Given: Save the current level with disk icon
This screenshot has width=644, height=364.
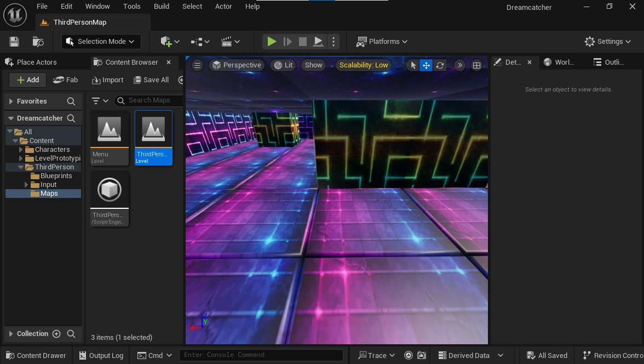Looking at the screenshot, I should tap(15, 42).
